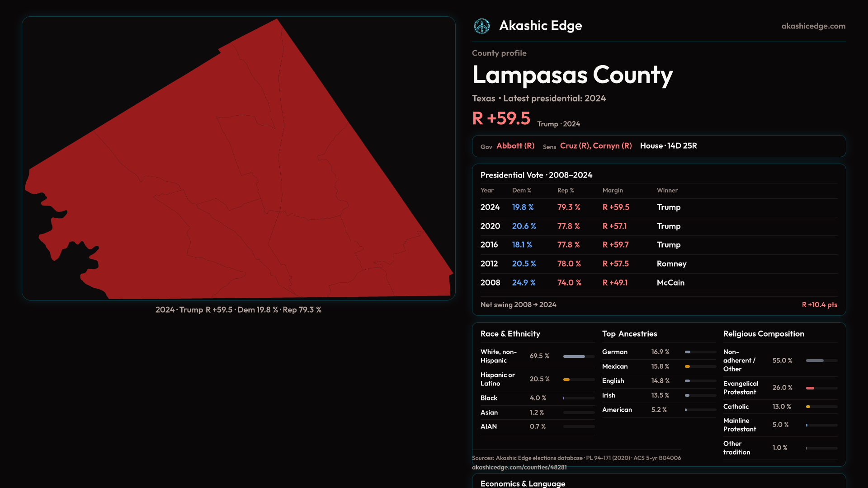Click the Abbott (R) governor label
Viewport: 868px width, 488px height.
pos(515,146)
